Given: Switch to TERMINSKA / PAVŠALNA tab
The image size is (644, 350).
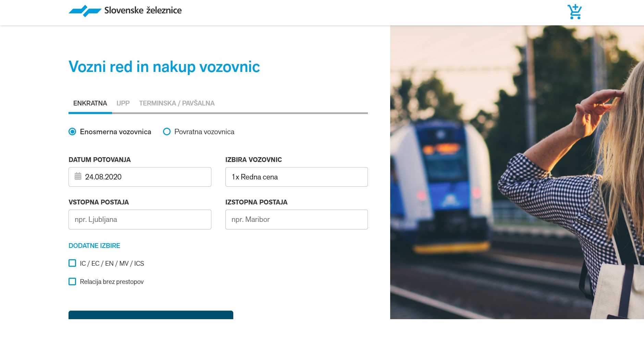Looking at the screenshot, I should click(x=177, y=103).
